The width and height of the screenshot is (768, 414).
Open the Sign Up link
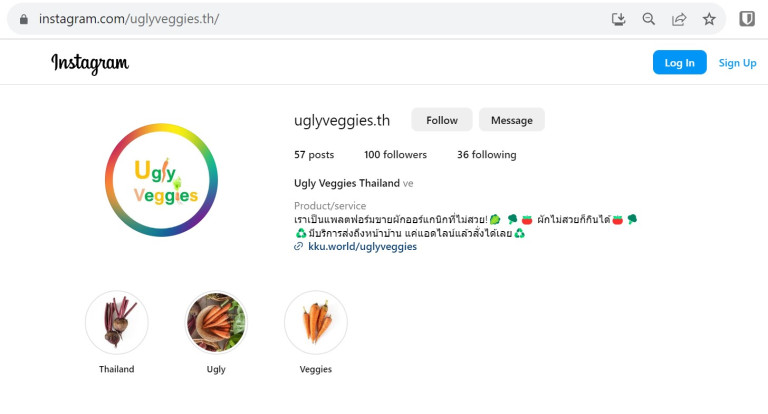click(x=737, y=63)
